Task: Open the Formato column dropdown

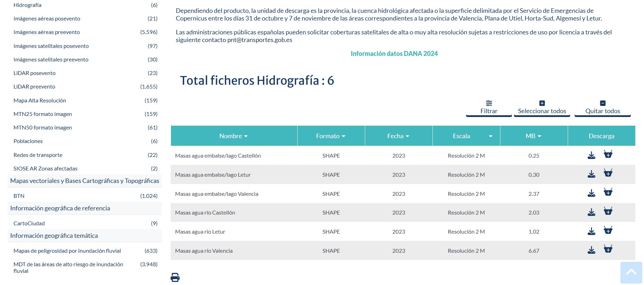Action: (x=330, y=136)
